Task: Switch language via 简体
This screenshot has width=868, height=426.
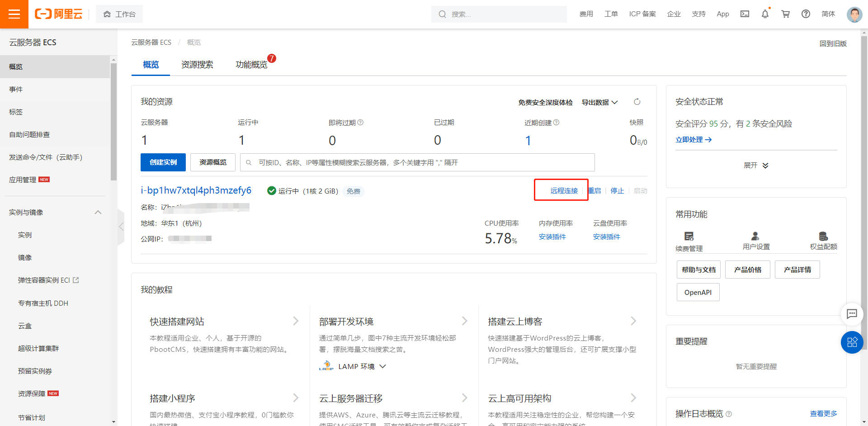Action: 828,14
